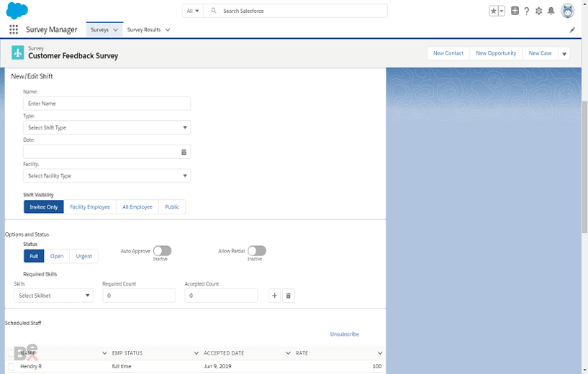This screenshot has width=588, height=374.
Task: Click the New Contact button
Action: tap(448, 53)
